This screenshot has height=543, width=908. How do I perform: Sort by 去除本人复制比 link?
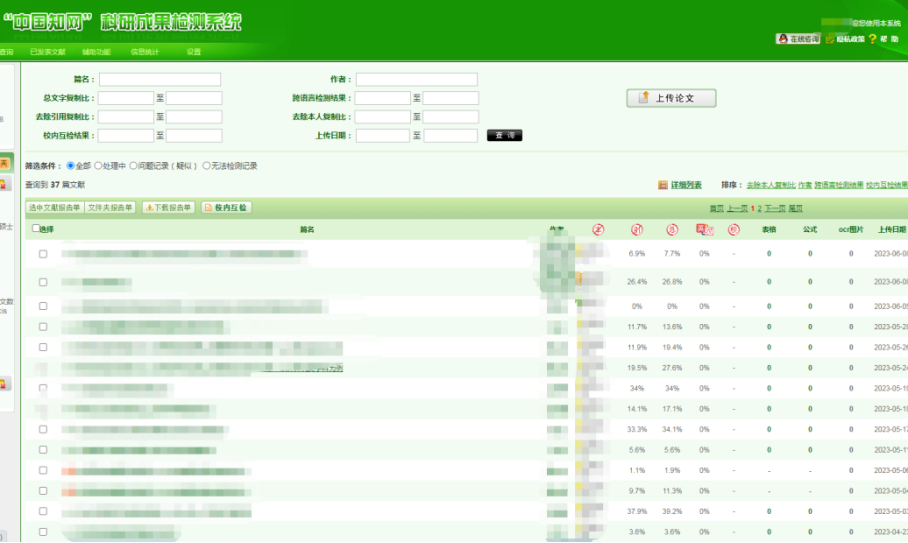pos(771,185)
